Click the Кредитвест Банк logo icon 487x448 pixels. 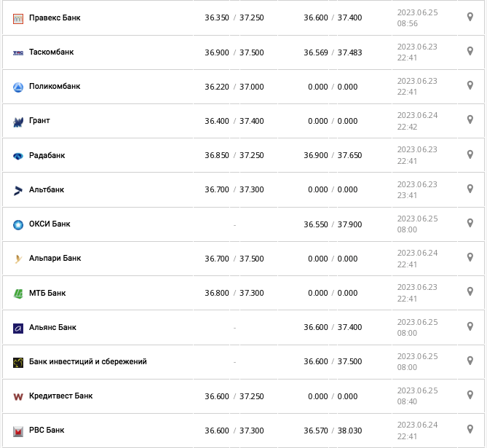(x=19, y=396)
